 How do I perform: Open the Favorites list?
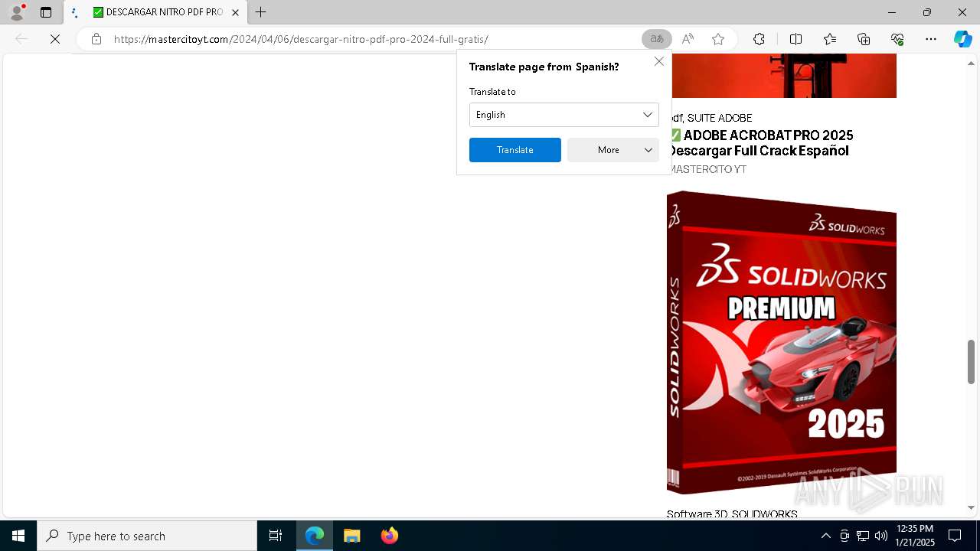click(x=830, y=39)
